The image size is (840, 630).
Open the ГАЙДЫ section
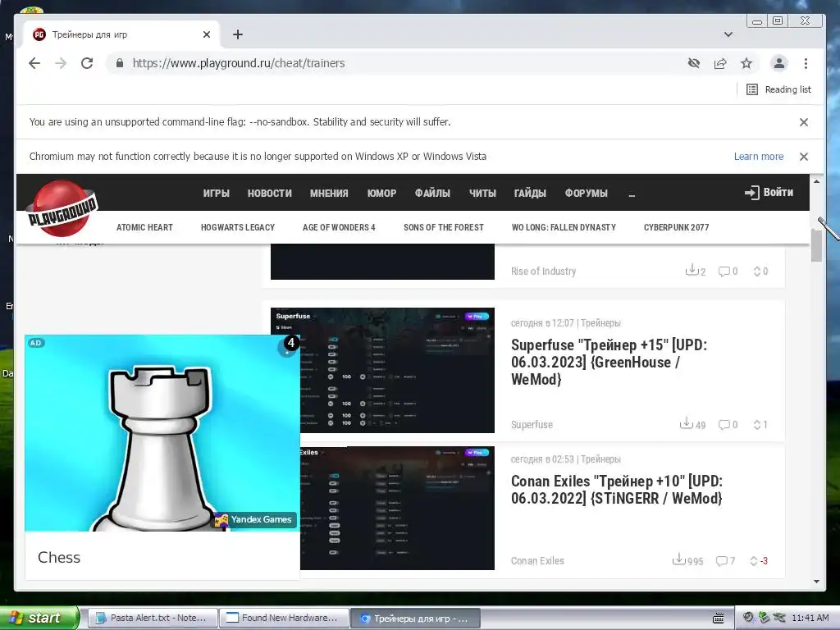tap(530, 194)
